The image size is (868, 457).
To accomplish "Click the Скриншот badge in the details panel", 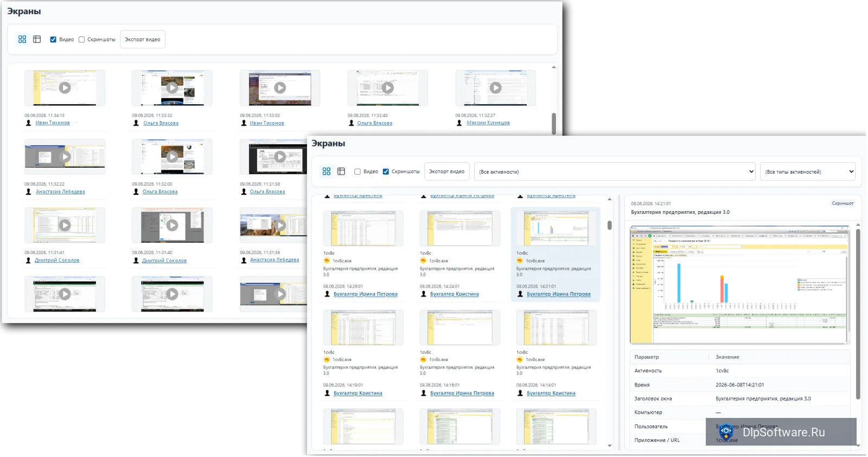I will point(843,204).
